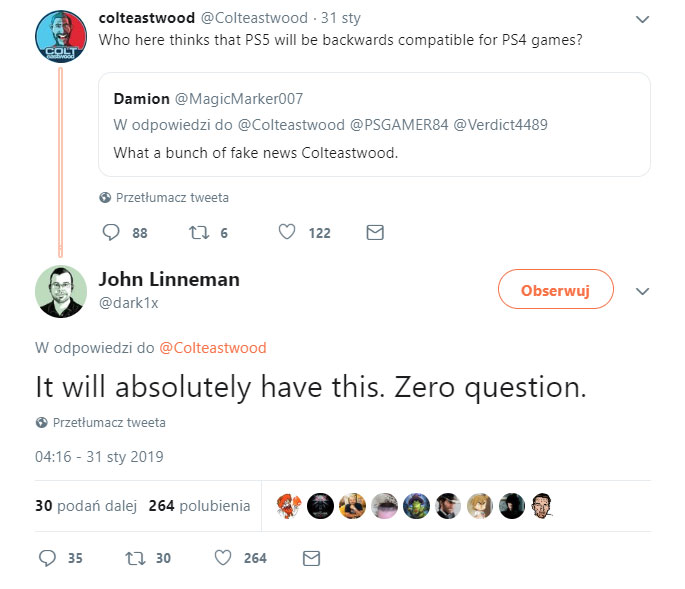The image size is (685, 589).
Task: View the 30 podań dalej list
Action: click(85, 506)
